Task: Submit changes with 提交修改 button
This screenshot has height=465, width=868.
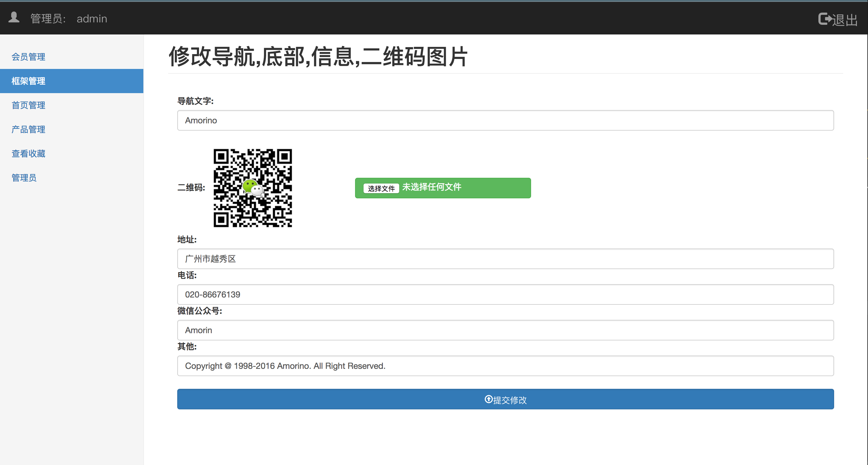Action: (x=505, y=399)
